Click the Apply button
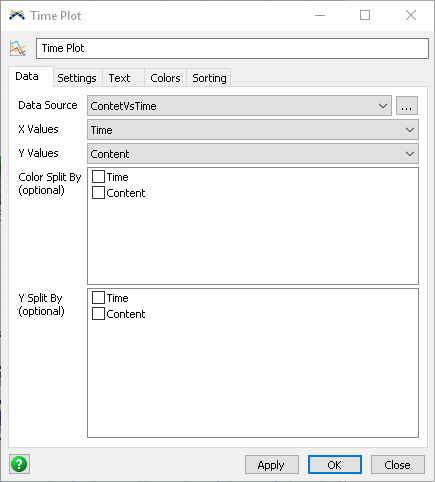Viewport: 435px width, 482px height. (x=271, y=465)
